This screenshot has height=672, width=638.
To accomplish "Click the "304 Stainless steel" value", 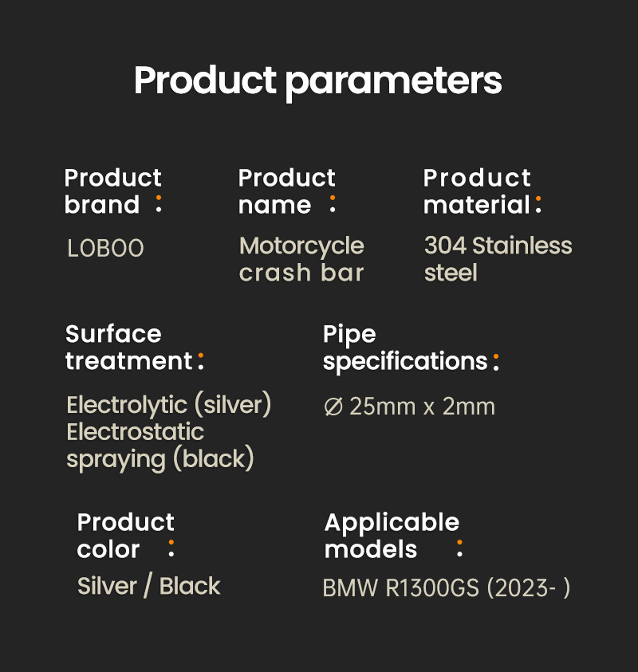I will tap(498, 259).
